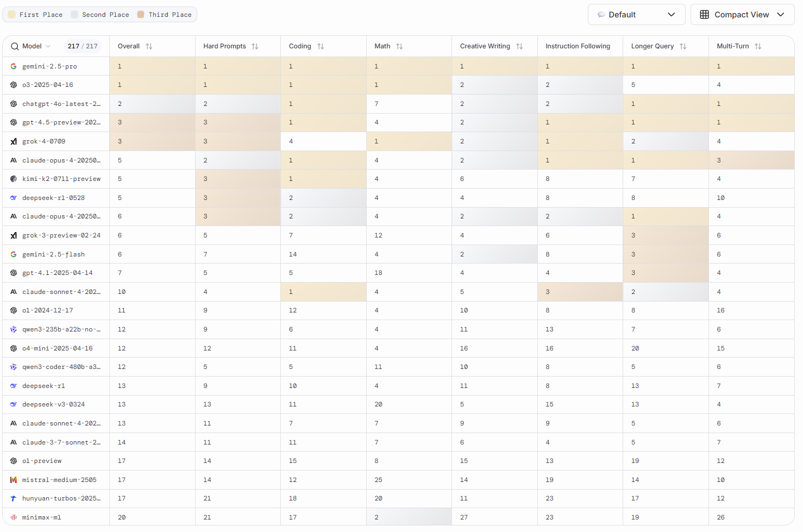Click the Math rank 25 cell for mistral-medium-2505

click(x=409, y=480)
